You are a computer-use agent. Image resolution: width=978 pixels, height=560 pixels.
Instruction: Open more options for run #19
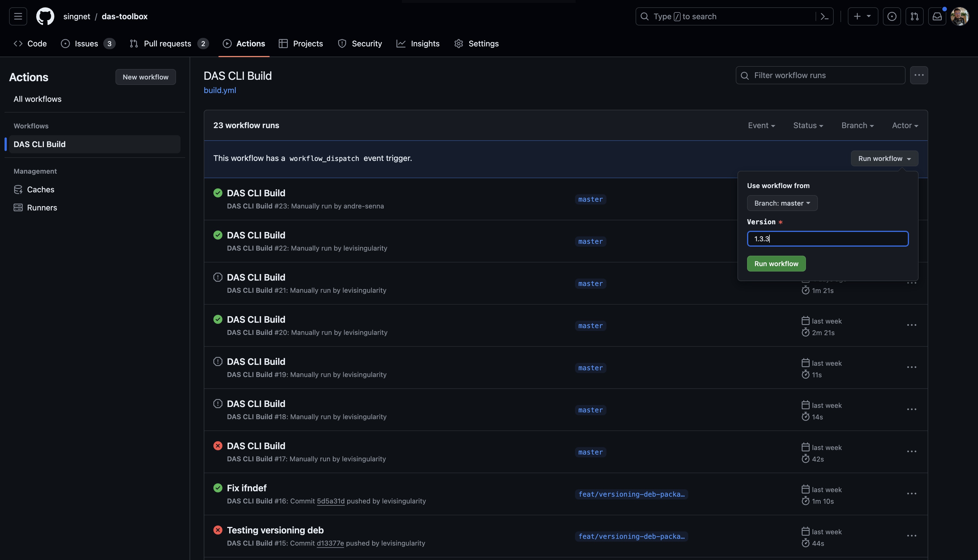pos(911,367)
